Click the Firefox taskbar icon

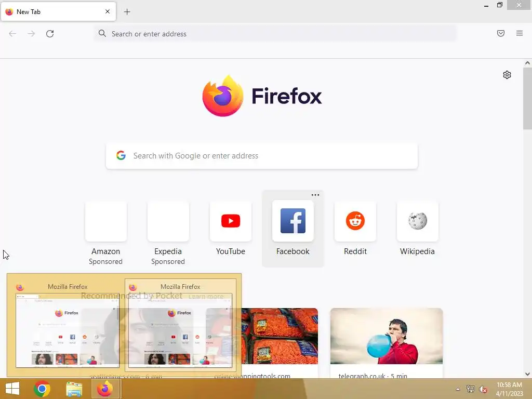click(x=105, y=389)
